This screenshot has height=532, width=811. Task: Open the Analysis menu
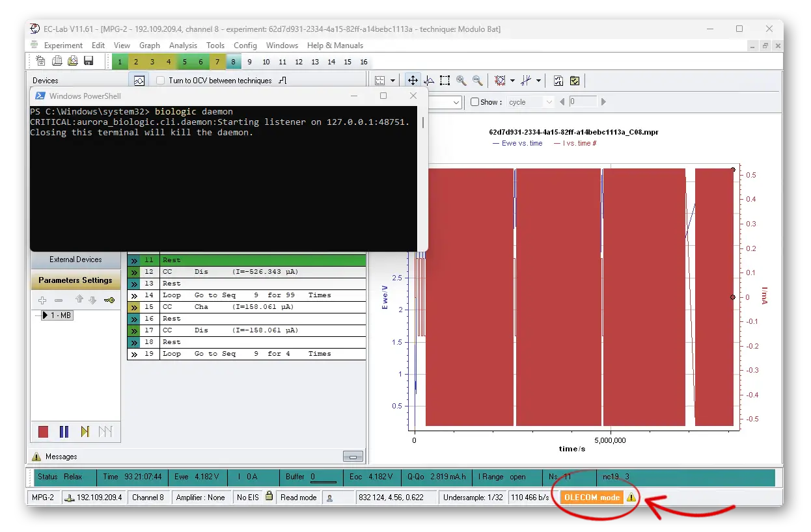pos(183,46)
